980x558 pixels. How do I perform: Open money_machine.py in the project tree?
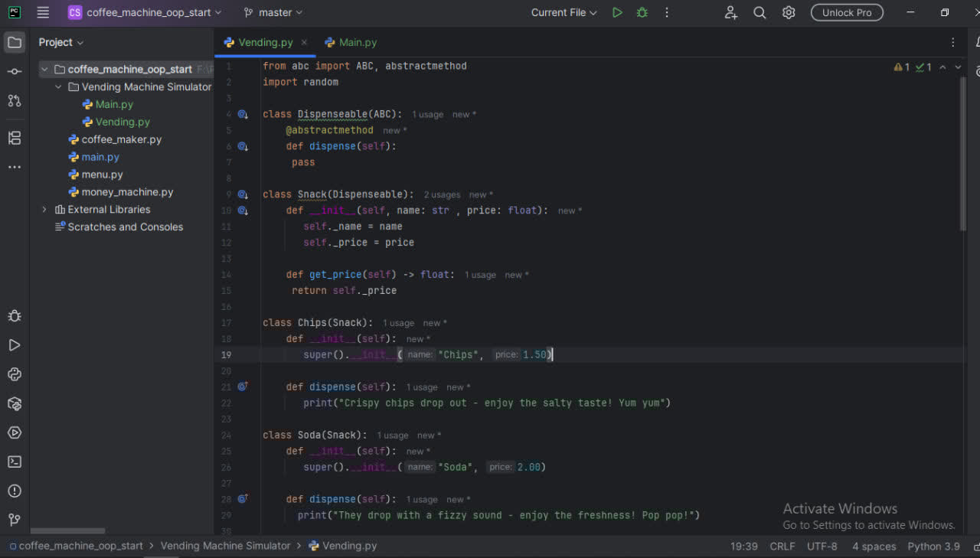click(x=127, y=192)
